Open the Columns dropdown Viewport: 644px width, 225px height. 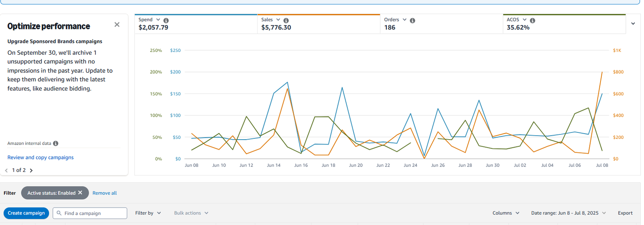(506, 213)
